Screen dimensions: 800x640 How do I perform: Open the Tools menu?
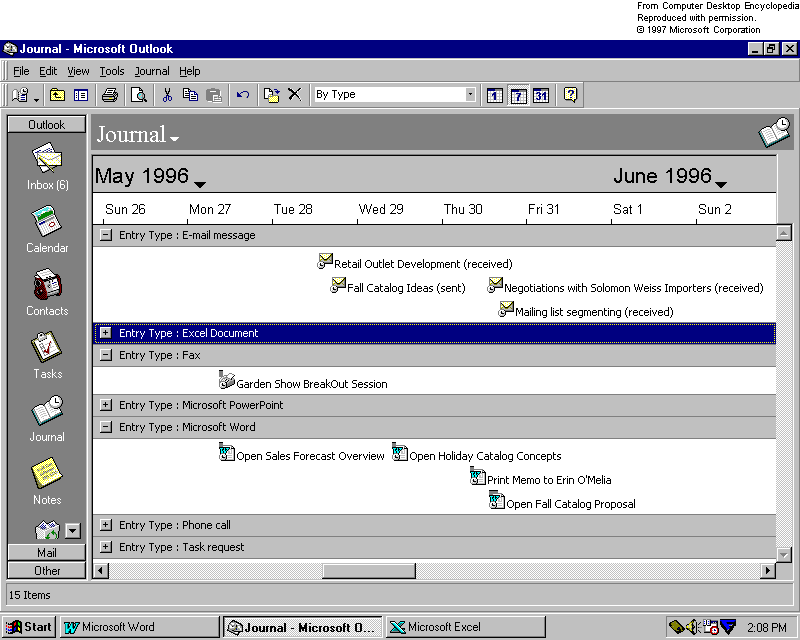click(112, 71)
